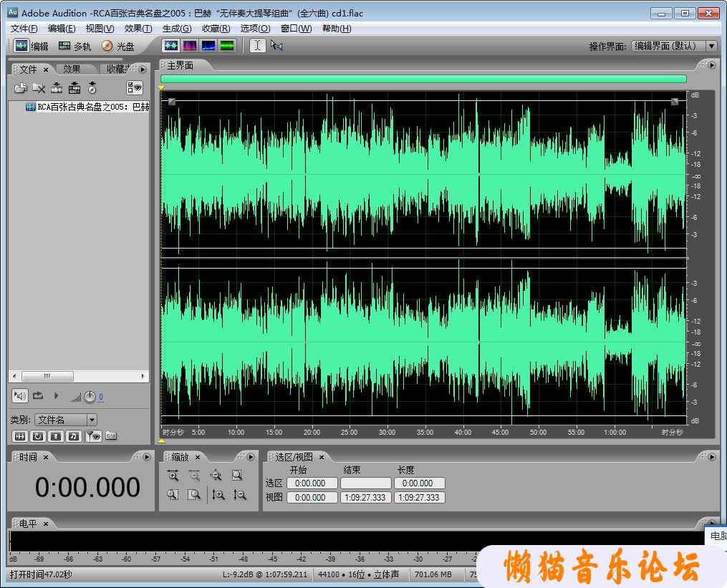Viewport: 727px width, 588px height.
Task: Expand Files panel options arrow menu
Action: coord(143,69)
